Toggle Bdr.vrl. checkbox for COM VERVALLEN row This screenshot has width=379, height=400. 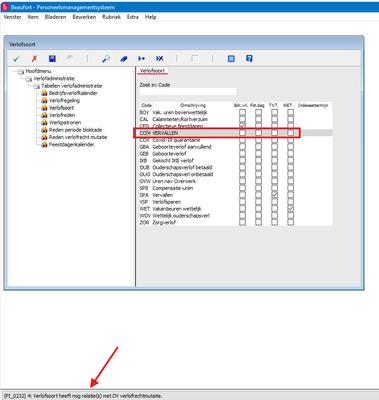point(242,133)
